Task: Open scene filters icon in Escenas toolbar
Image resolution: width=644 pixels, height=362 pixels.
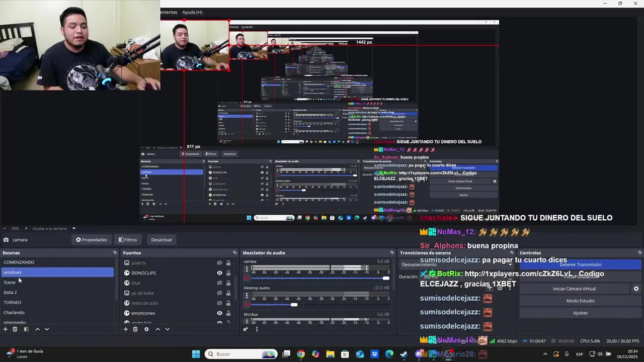Action: (26, 329)
